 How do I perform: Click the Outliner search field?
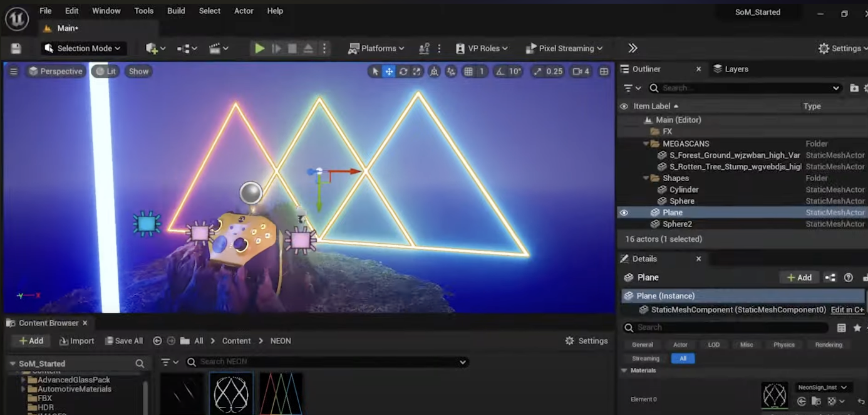[x=745, y=88]
